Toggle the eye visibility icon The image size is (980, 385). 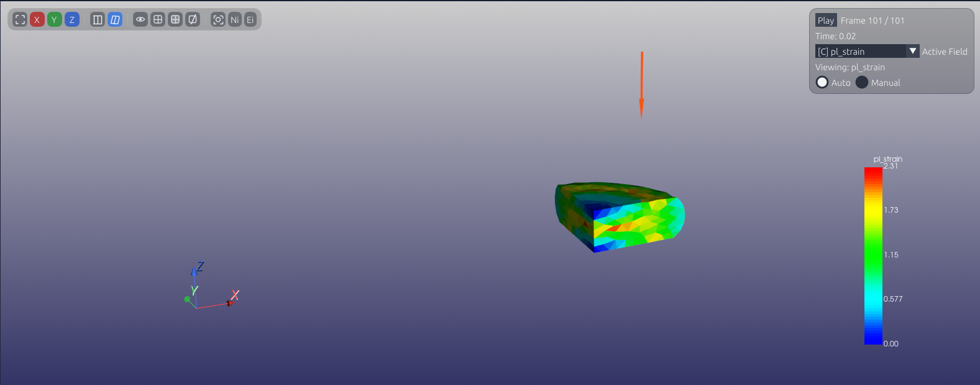coord(140,20)
